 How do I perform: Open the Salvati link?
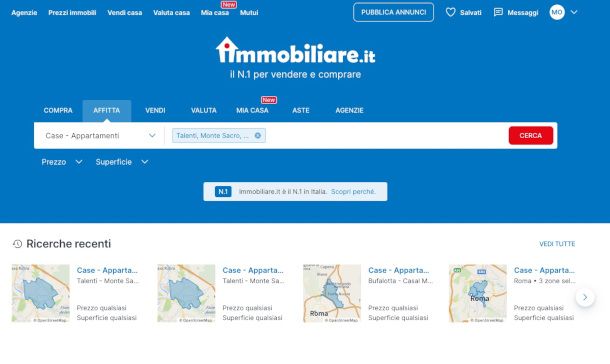point(471,12)
